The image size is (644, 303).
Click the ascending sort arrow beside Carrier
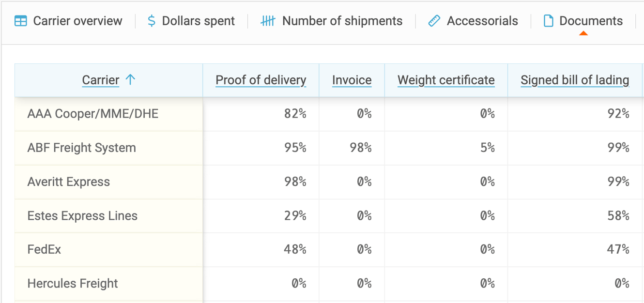coord(130,80)
